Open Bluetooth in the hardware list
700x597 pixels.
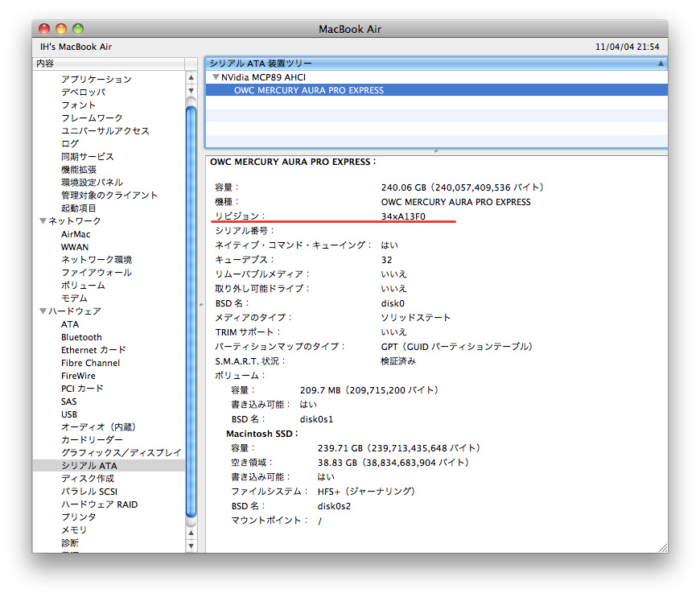click(x=81, y=337)
